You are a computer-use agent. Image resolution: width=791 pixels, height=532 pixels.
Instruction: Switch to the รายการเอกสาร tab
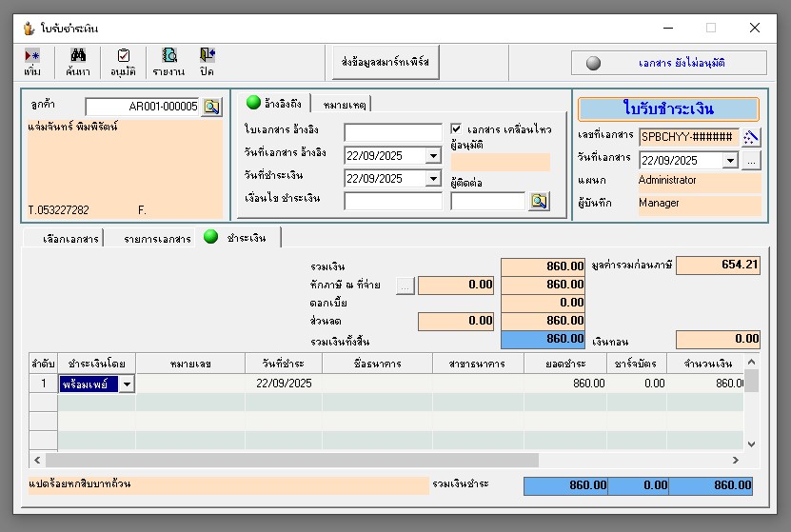[157, 238]
